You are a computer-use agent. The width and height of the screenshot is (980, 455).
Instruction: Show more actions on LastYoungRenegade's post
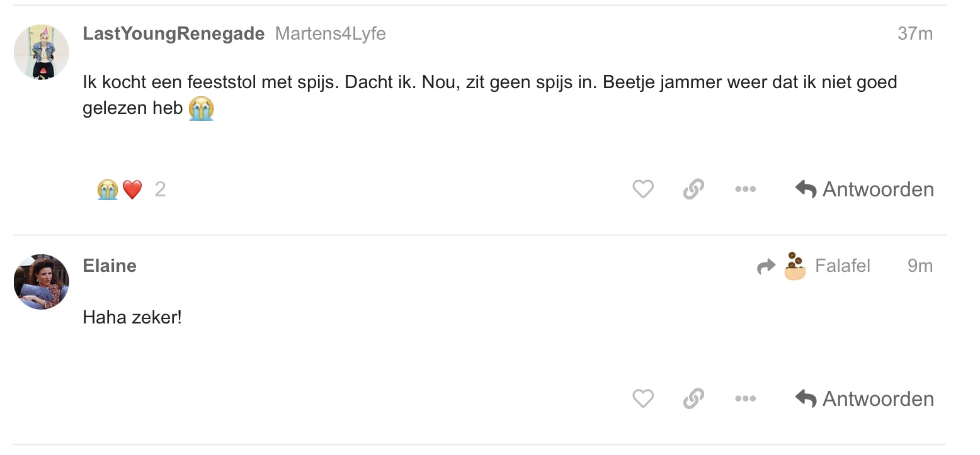[745, 189]
